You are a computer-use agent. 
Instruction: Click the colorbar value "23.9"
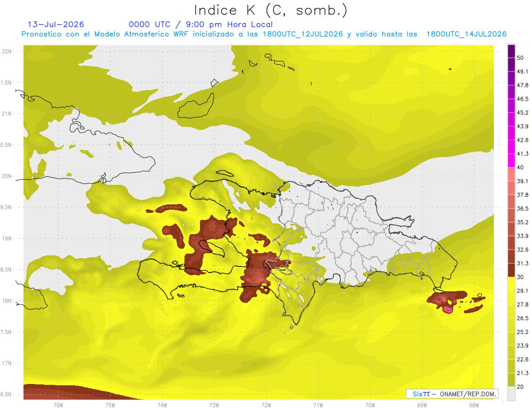523,345
